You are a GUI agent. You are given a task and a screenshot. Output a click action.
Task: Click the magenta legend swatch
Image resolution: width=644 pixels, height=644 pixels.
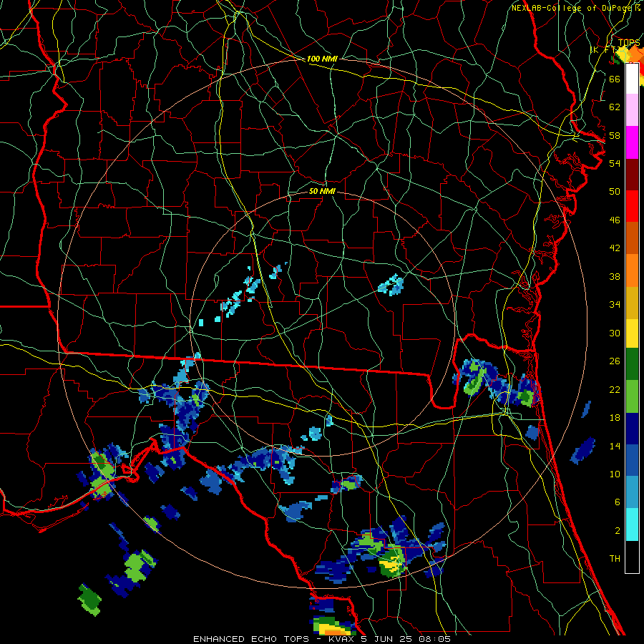[632, 142]
